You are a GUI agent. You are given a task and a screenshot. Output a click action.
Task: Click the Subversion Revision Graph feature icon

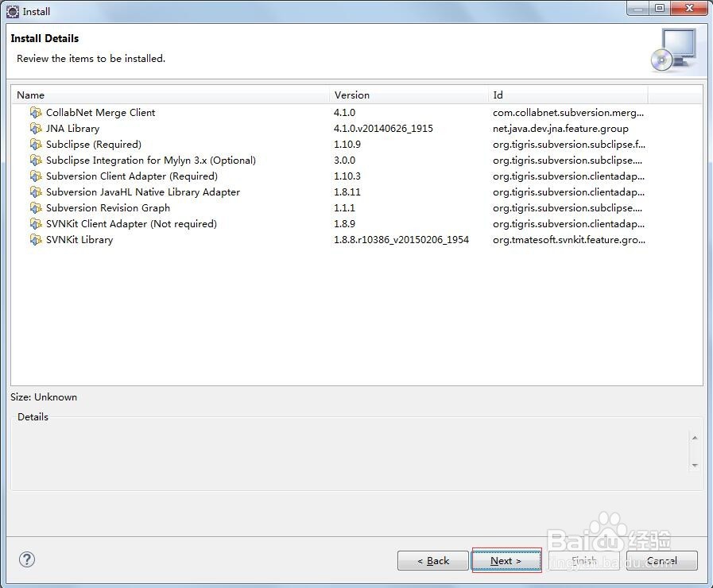pyautogui.click(x=36, y=207)
